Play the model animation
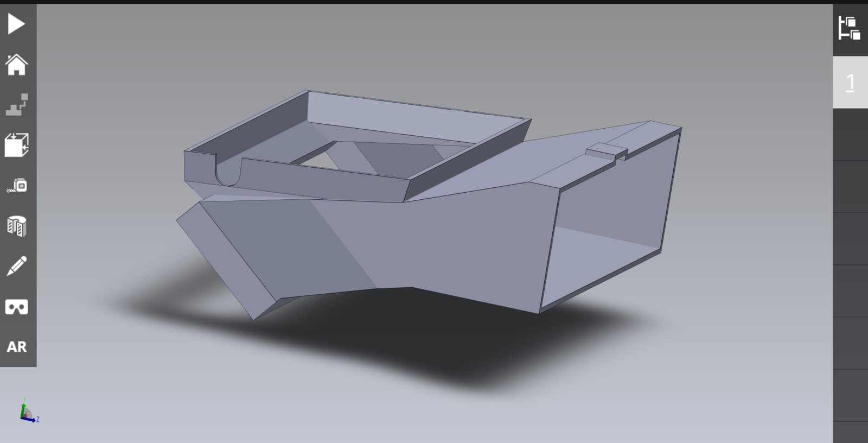 click(x=16, y=24)
